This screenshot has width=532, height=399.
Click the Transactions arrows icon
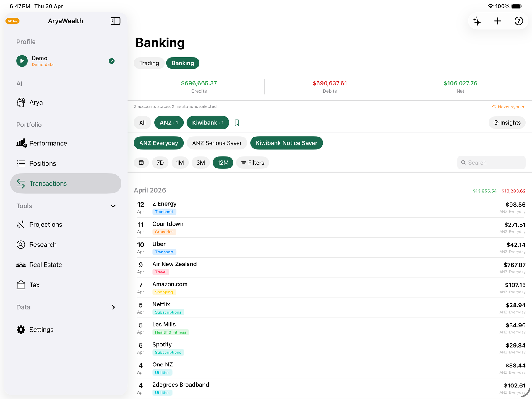point(21,184)
